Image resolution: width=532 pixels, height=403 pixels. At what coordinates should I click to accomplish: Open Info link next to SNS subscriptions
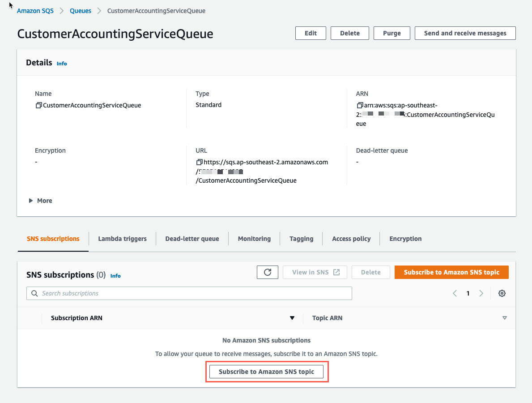[115, 276]
